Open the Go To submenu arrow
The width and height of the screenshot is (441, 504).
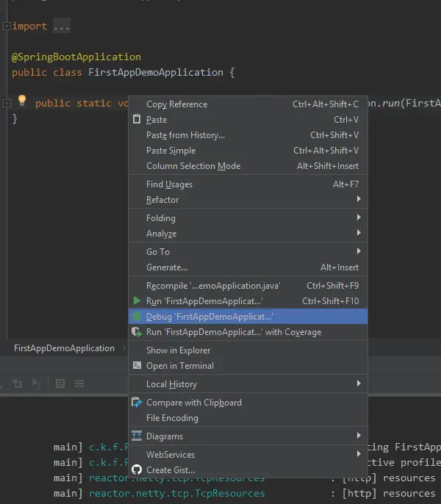click(359, 251)
